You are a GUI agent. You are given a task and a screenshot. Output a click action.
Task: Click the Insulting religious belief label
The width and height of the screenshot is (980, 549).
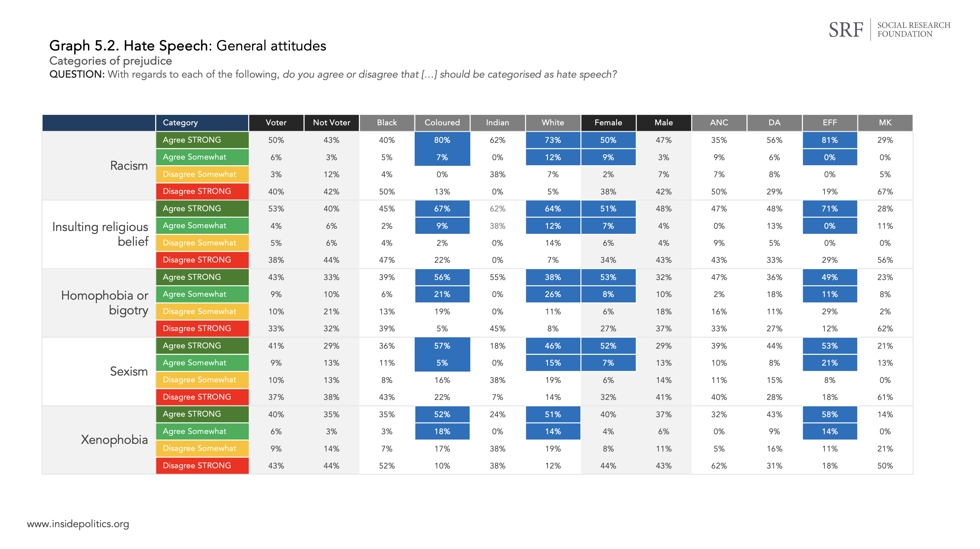tap(100, 234)
